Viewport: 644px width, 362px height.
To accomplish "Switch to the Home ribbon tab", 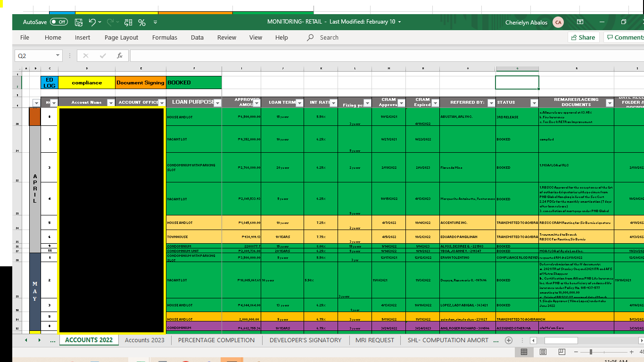I will pos(53,37).
